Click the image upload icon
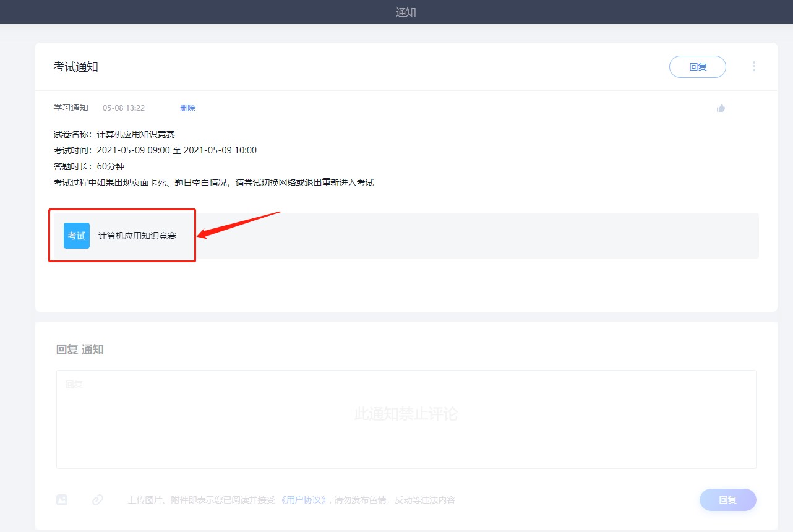This screenshot has width=793, height=532. click(x=62, y=500)
